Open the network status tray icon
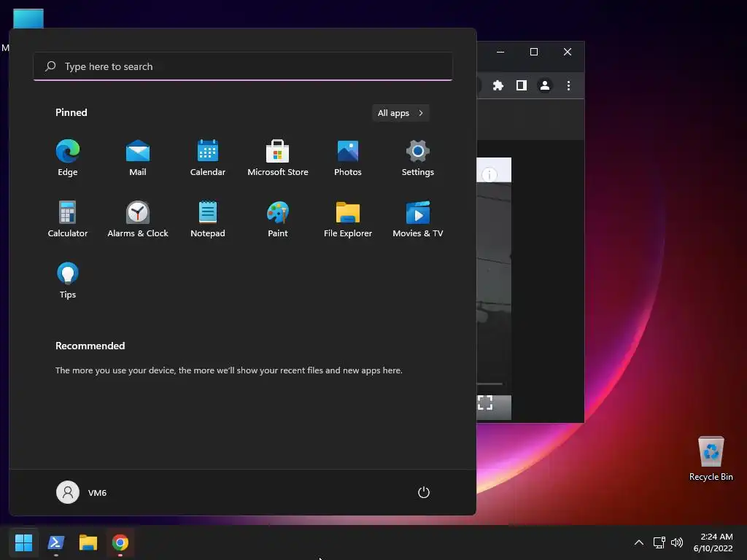This screenshot has height=560, width=747. click(x=659, y=542)
